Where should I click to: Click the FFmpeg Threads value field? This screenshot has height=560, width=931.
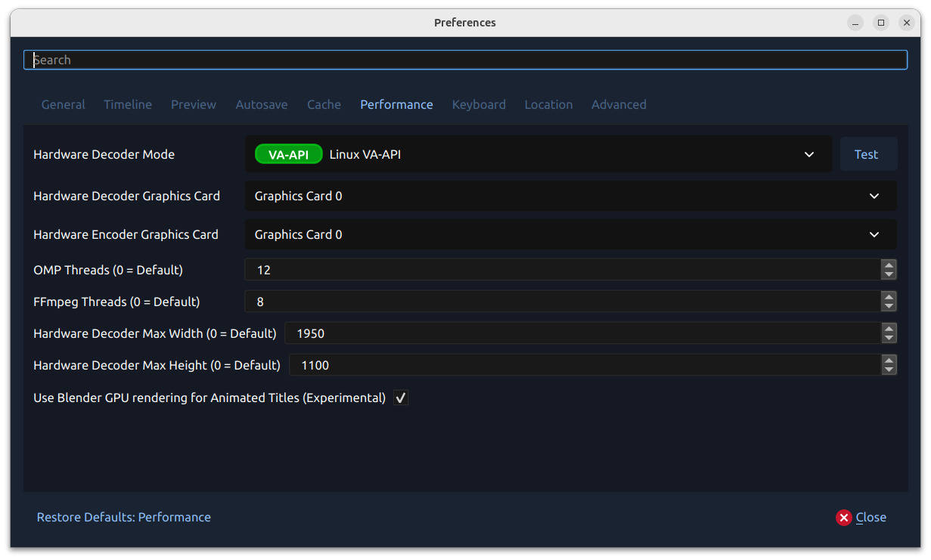563,302
